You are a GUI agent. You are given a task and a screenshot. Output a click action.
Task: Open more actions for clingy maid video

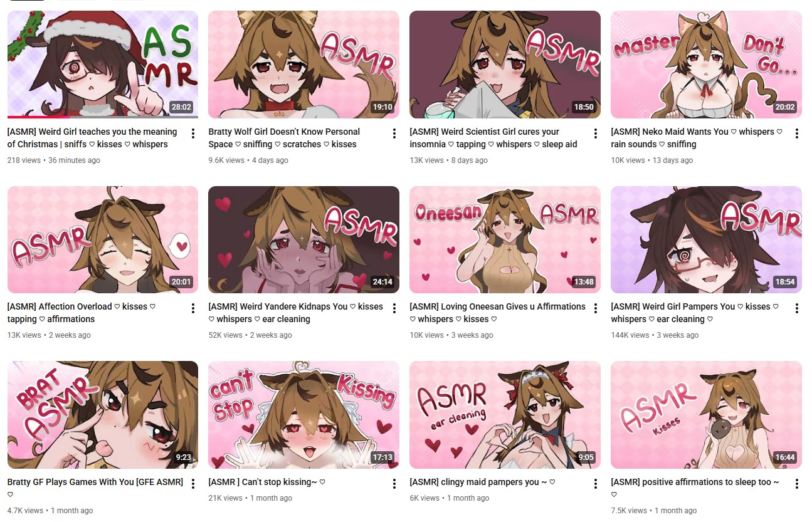pyautogui.click(x=595, y=484)
